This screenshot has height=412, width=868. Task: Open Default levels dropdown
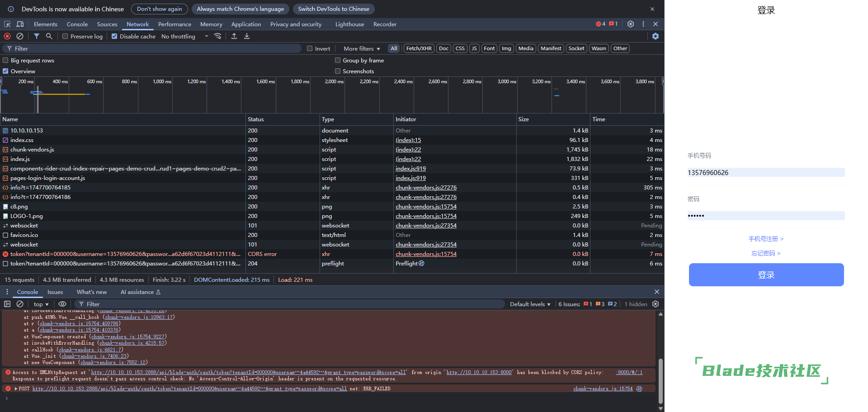tap(530, 304)
